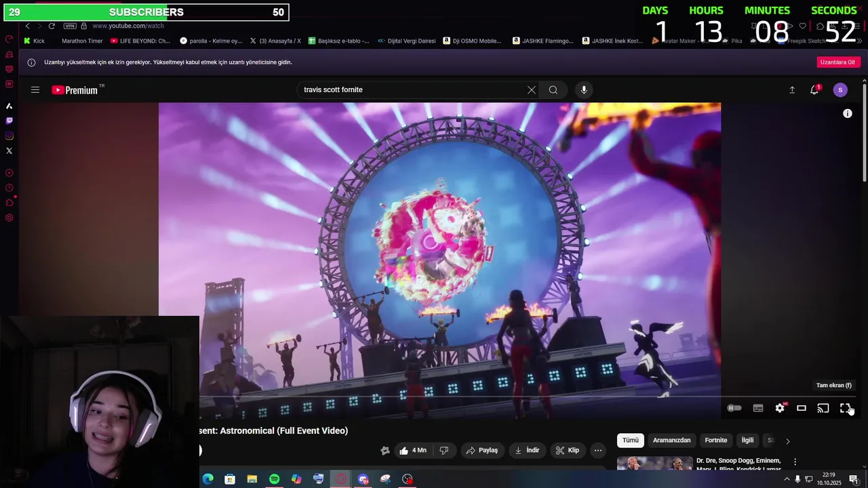This screenshot has height=488, width=868.
Task: Enter full screen (Tam ekran)
Action: pos(845,408)
